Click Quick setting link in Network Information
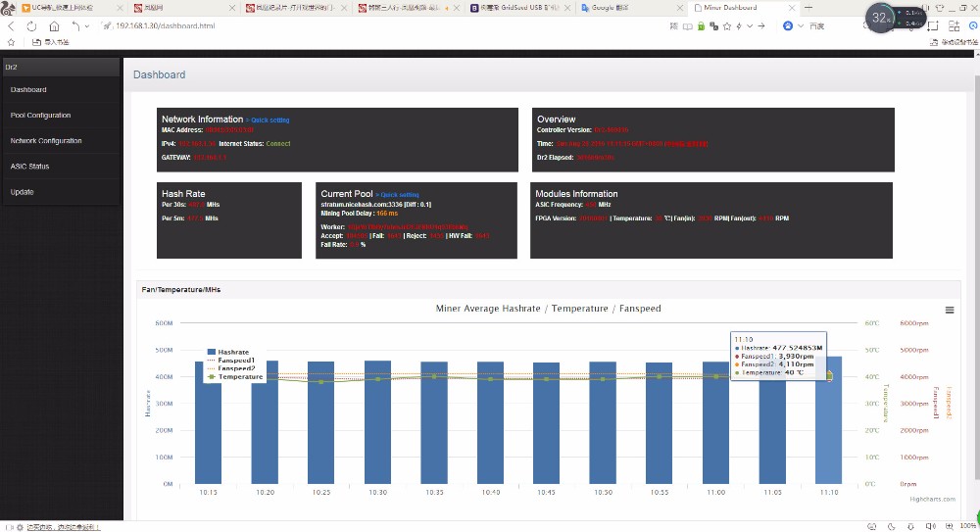Screen dimensions: 980x532 click(x=269, y=120)
